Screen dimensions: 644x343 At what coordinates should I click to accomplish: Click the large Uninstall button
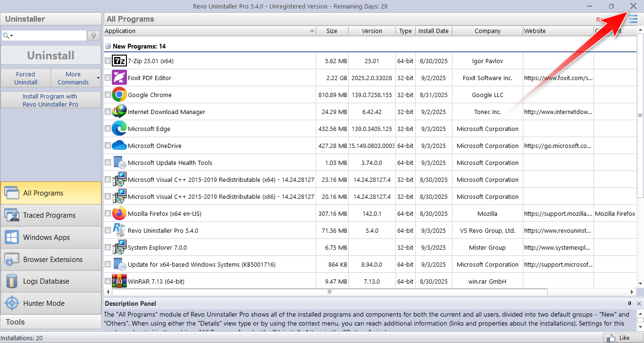coord(51,55)
